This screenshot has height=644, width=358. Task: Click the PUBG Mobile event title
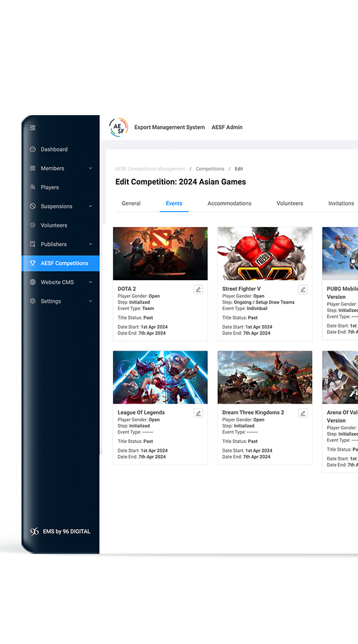[342, 293]
